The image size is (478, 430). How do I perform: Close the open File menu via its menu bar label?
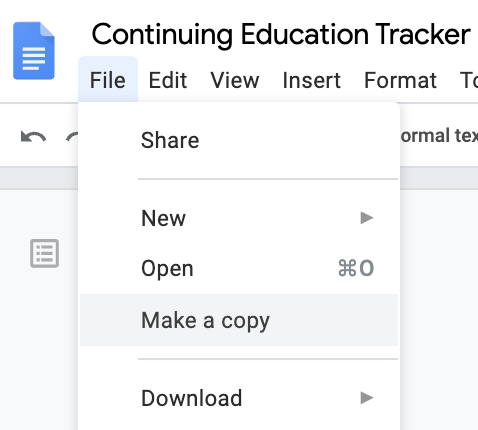(x=108, y=80)
